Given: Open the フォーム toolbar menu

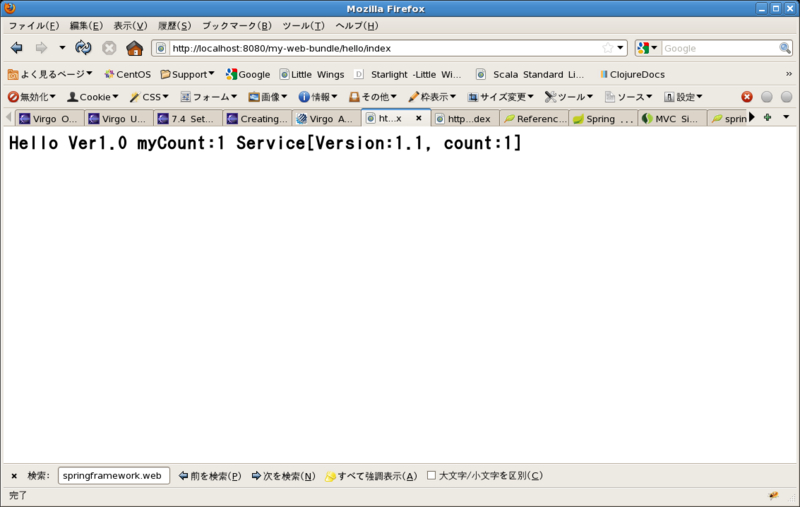Looking at the screenshot, I should [x=209, y=97].
